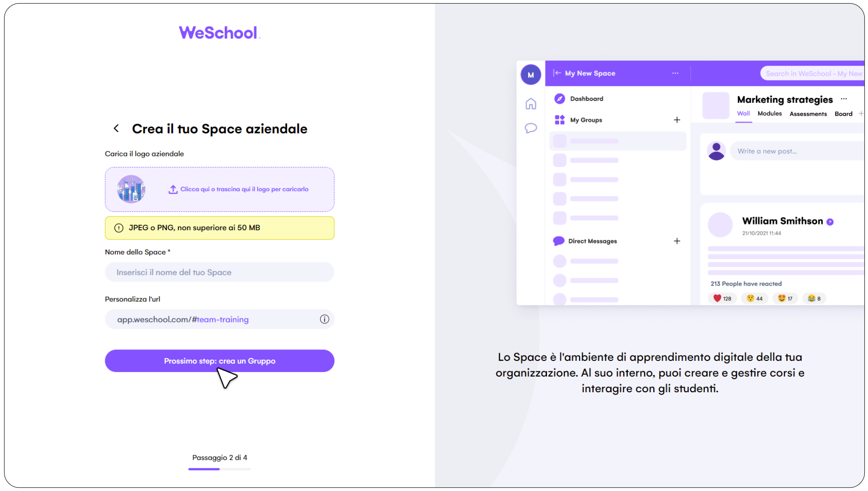Click the M avatar circle
The image size is (868, 491).
click(x=531, y=75)
